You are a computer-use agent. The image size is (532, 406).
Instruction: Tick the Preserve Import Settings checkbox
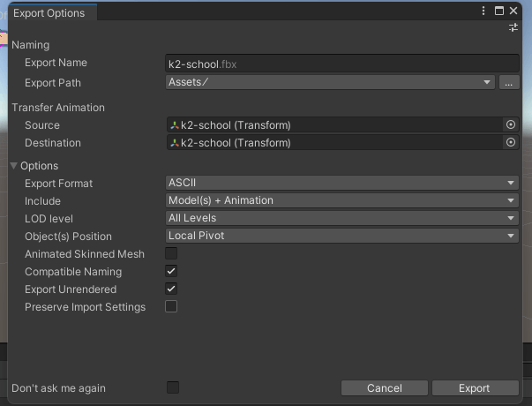171,306
